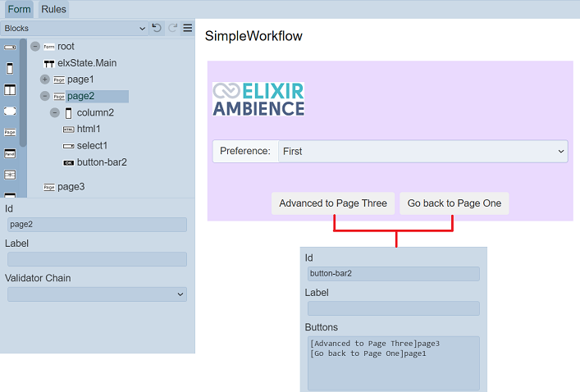Click the redo arrow icon
This screenshot has height=392, width=580.
[172, 28]
